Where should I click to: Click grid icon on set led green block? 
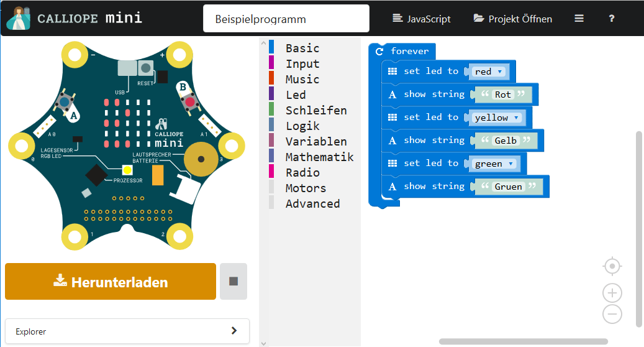pos(392,163)
